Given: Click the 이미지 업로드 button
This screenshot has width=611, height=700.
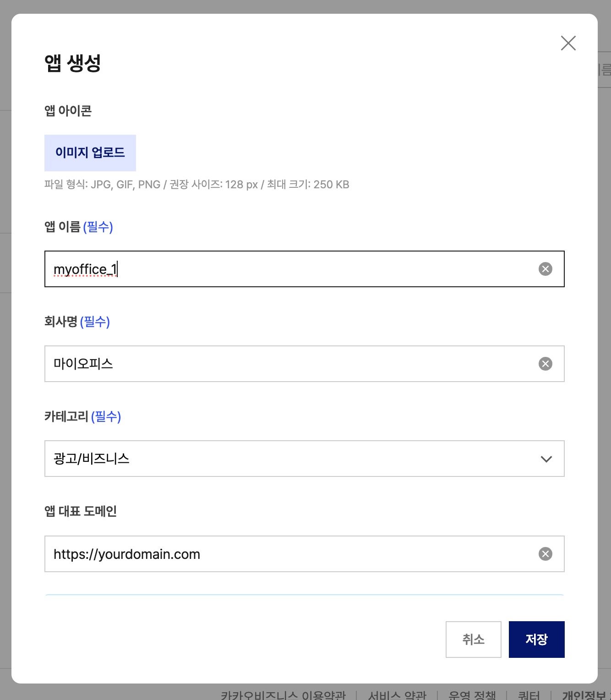Looking at the screenshot, I should [x=90, y=153].
